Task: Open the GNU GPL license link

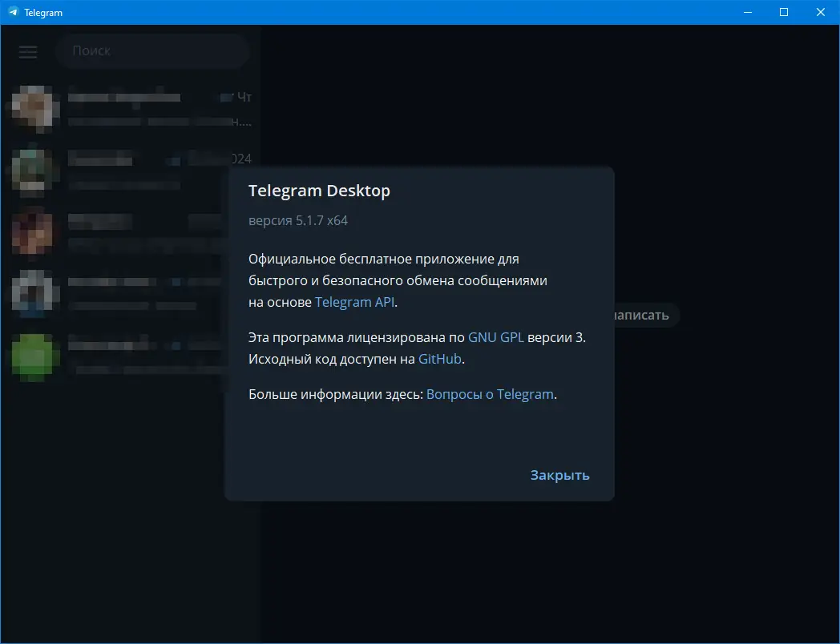Action: click(495, 337)
